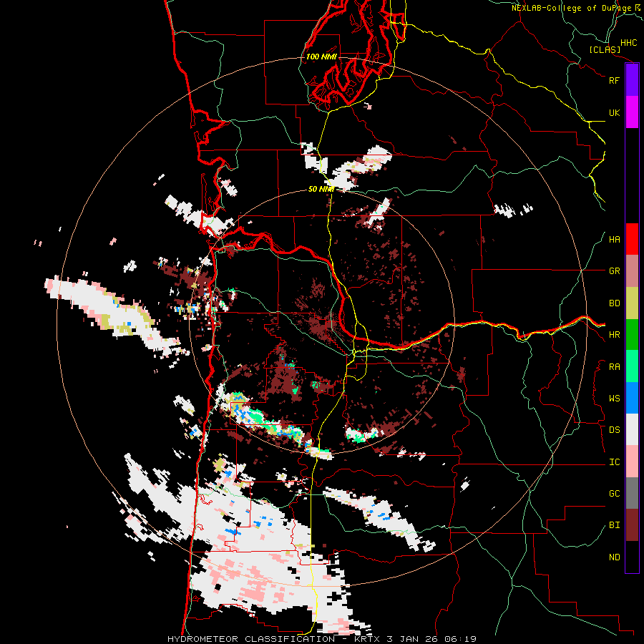The width and height of the screenshot is (644, 644).
Task: Click the ND legend label
Action: click(614, 557)
